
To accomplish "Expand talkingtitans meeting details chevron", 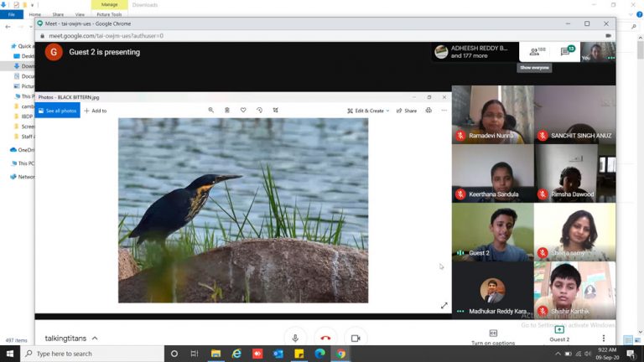I will pos(95,339).
